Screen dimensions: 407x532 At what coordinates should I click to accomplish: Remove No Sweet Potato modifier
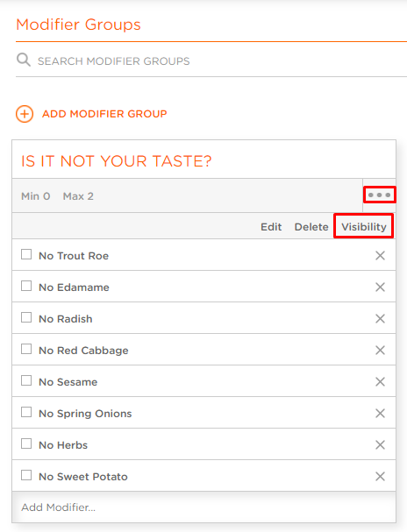click(380, 477)
